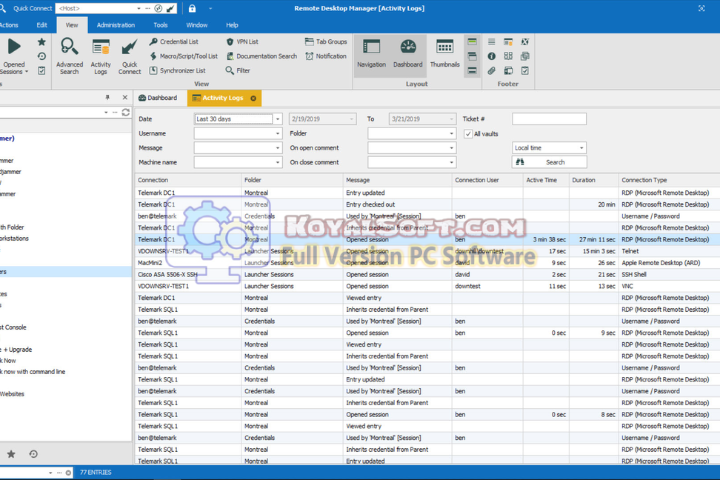
Task: Open the Machine name dropdown
Action: [277, 162]
